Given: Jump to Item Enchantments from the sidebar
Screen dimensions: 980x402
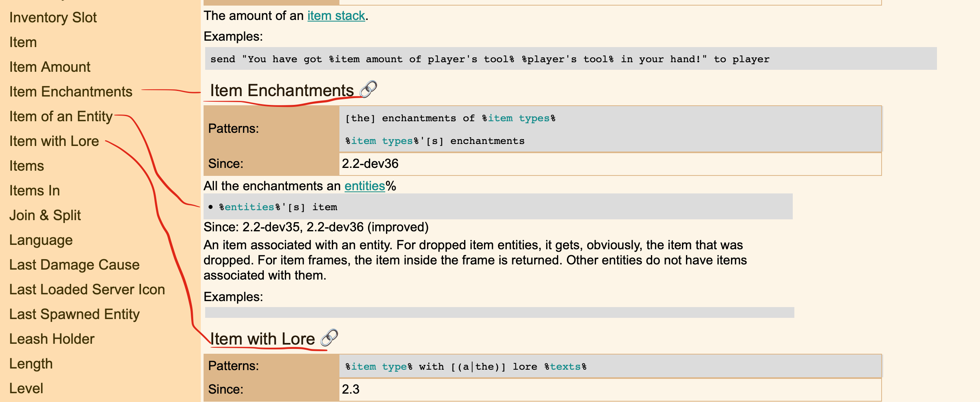Looking at the screenshot, I should point(71,92).
